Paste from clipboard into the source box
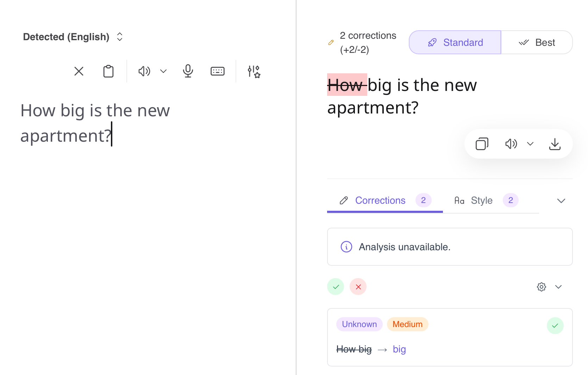 [108, 71]
